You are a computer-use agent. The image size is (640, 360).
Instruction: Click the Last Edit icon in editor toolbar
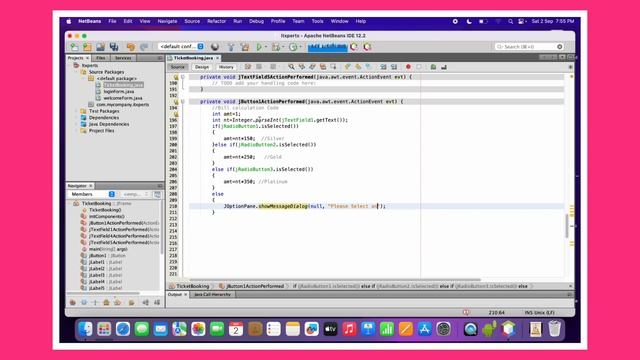[248, 67]
